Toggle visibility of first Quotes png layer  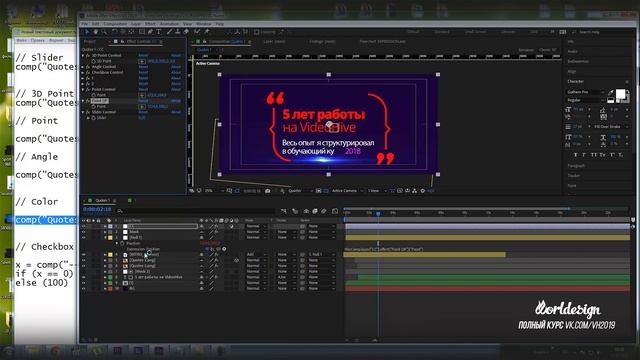84,260
